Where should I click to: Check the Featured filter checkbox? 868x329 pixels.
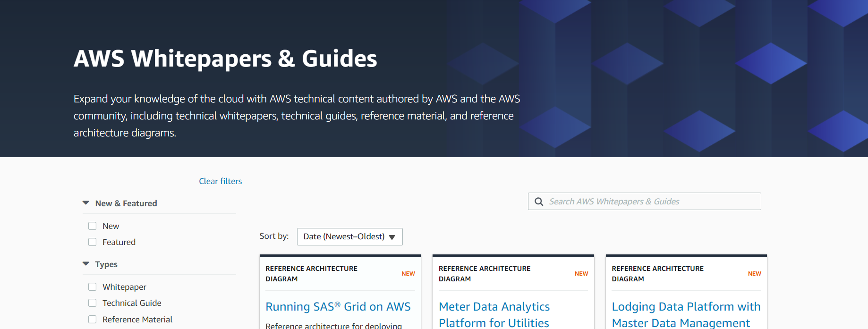pyautogui.click(x=93, y=242)
